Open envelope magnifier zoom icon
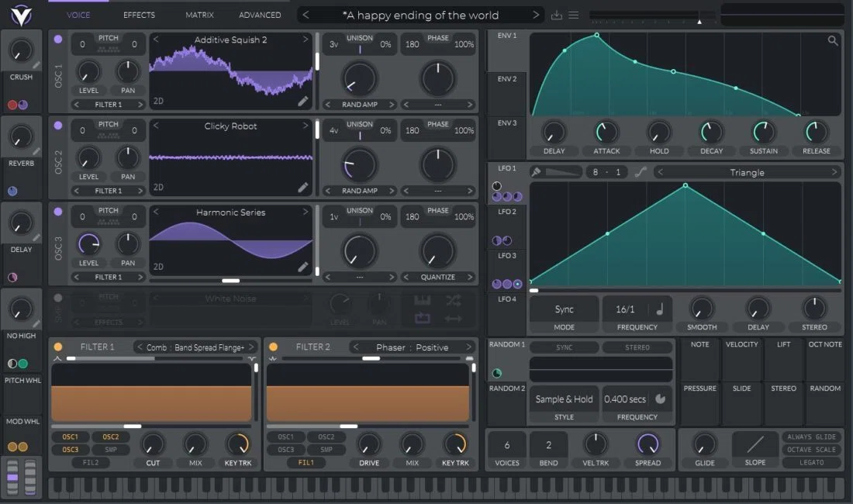 (832, 40)
